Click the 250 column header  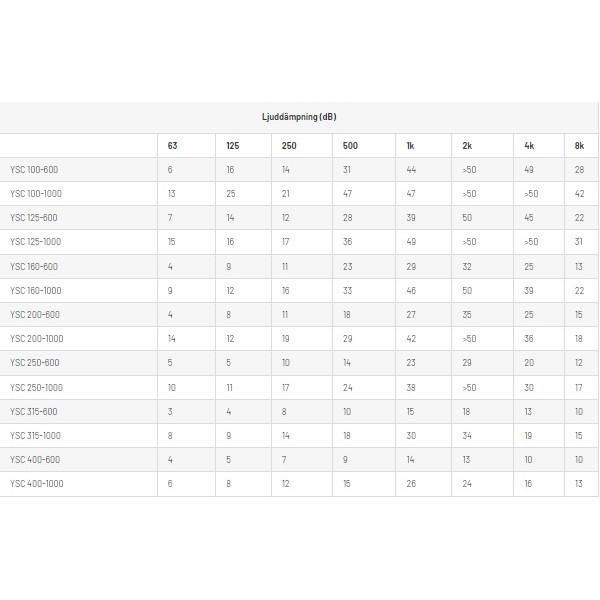pyautogui.click(x=289, y=146)
